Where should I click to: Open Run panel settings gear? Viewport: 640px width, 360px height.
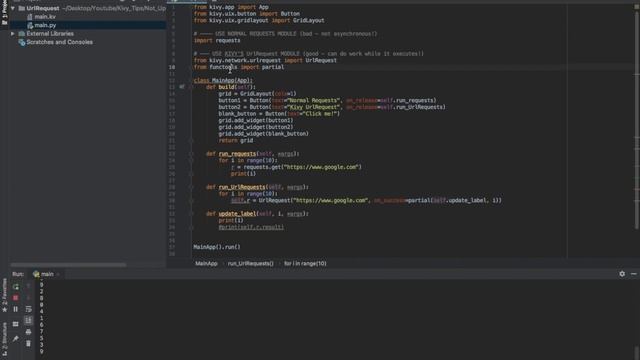[x=622, y=274]
